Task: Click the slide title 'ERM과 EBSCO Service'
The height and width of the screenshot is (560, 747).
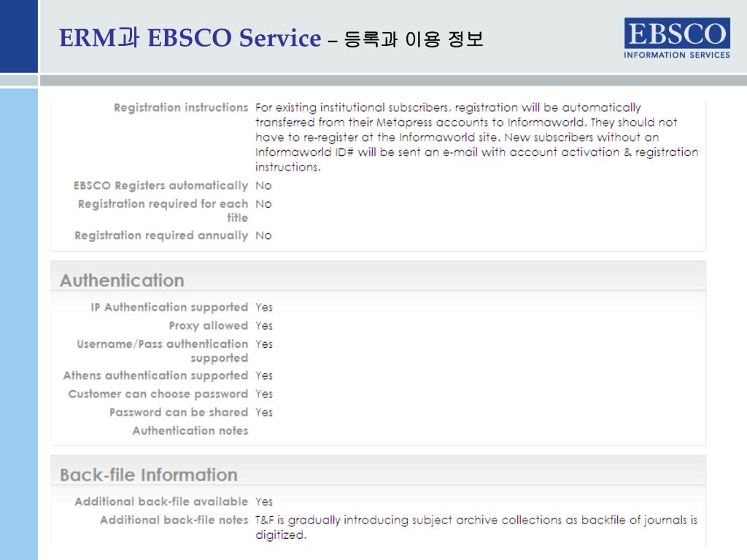Action: (190, 38)
